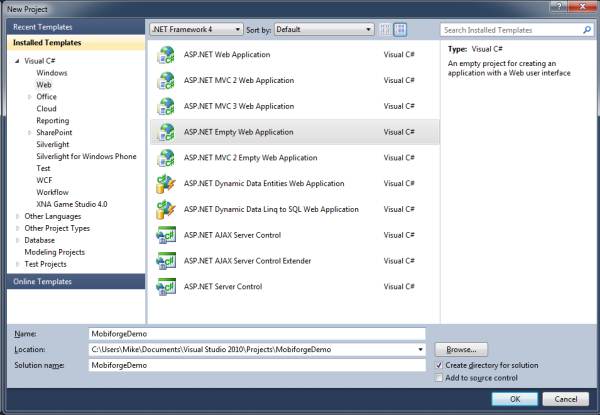Click the Dynamic Data Entities Web Application icon

pyautogui.click(x=165, y=184)
